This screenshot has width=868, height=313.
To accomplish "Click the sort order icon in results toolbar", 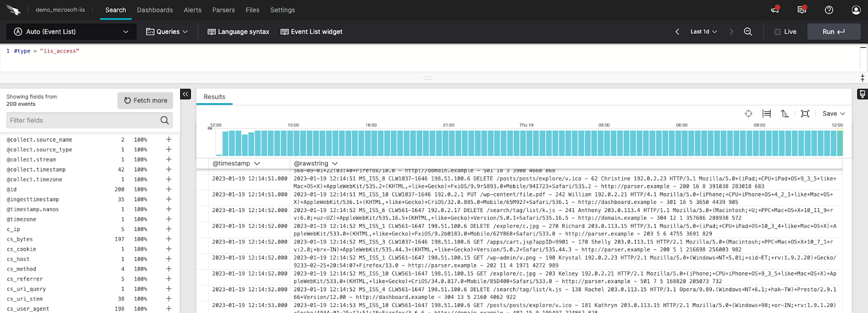I will (x=784, y=113).
